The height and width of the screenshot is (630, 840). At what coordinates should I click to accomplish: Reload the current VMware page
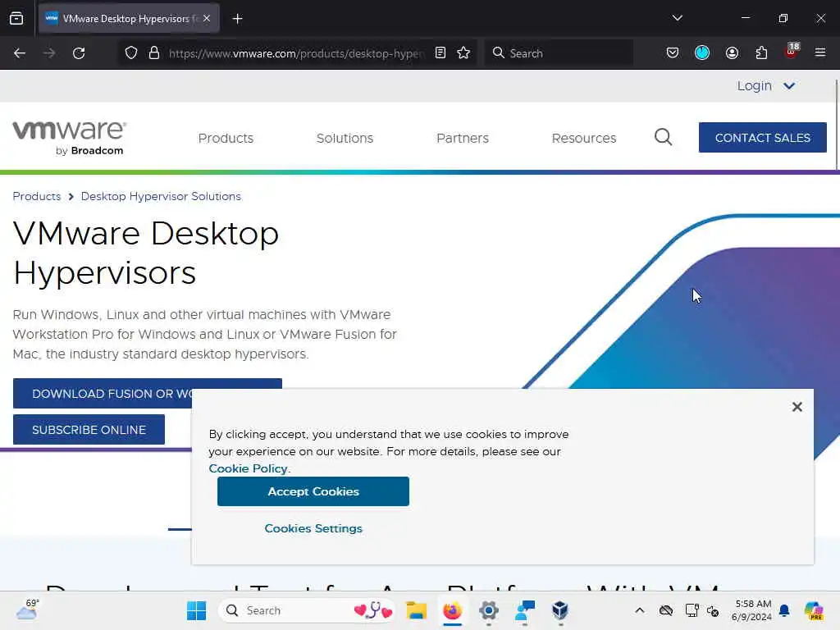[x=79, y=53]
